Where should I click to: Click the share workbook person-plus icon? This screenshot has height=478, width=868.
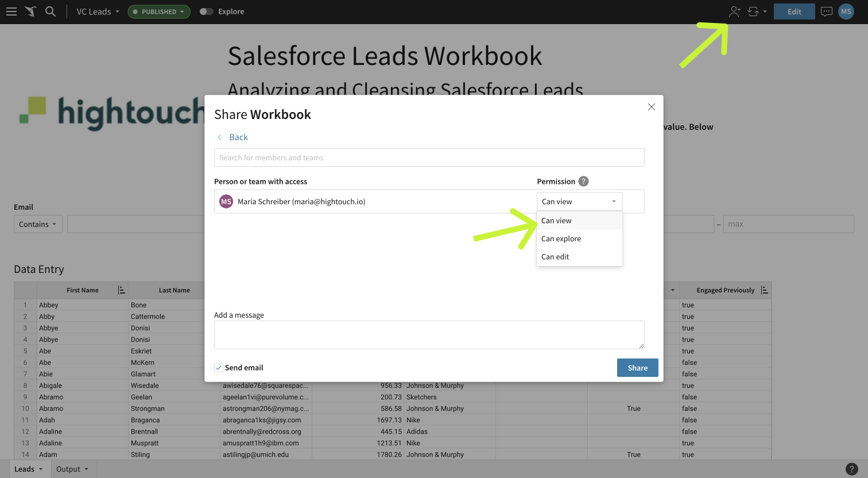[x=735, y=11]
